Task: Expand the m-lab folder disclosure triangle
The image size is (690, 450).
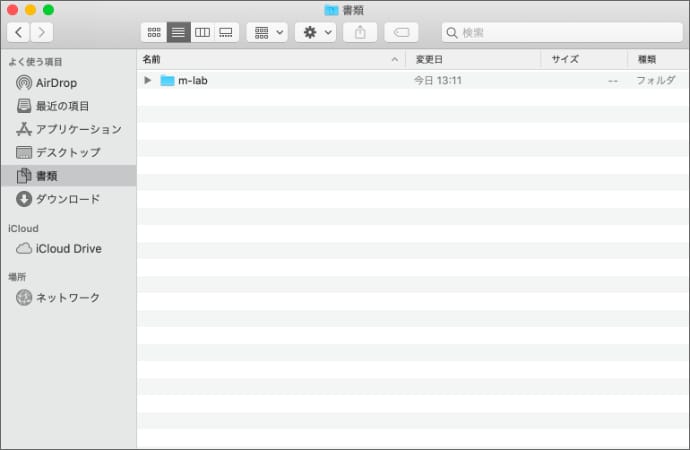Action: [148, 80]
